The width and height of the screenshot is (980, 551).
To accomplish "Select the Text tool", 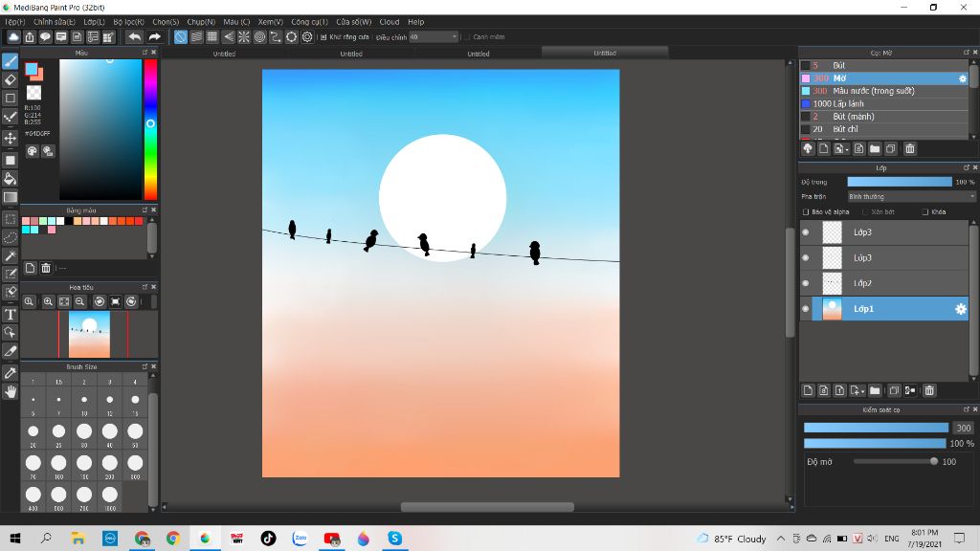I will point(10,314).
